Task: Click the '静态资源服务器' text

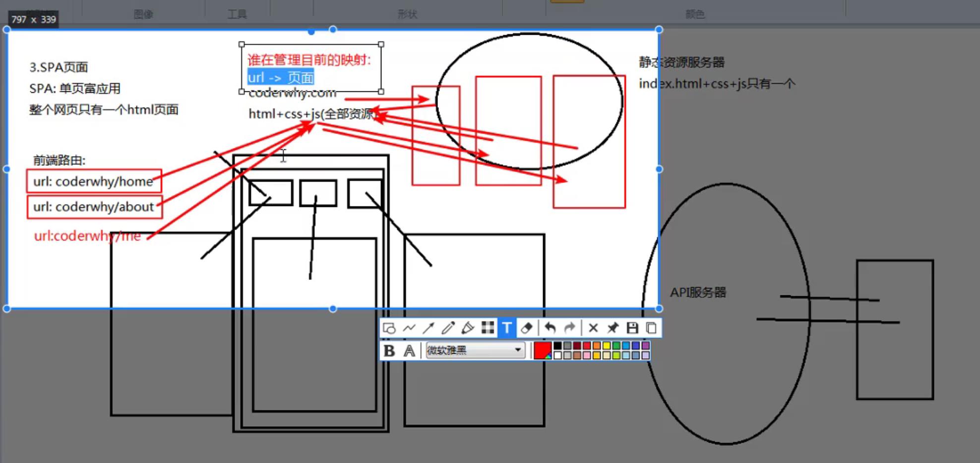Action: (x=682, y=62)
